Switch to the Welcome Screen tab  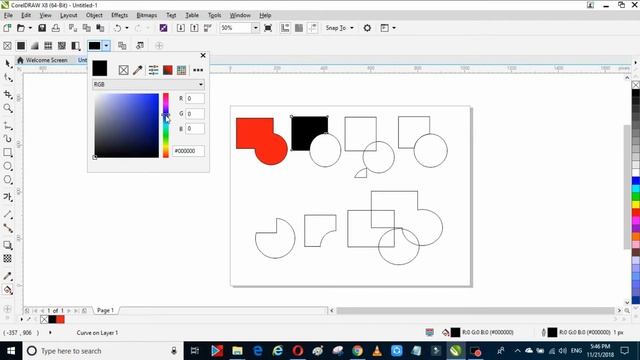click(42, 60)
